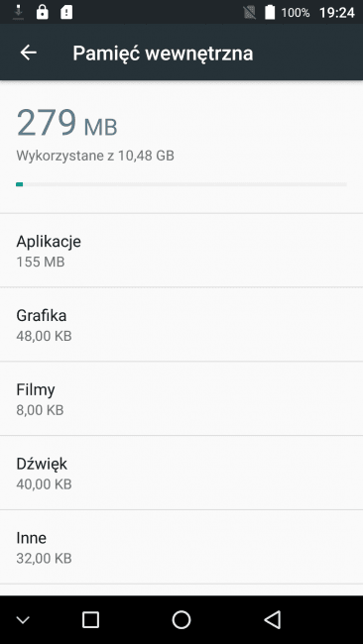Tap the 19:24 clock in status bar
Screen dimensions: 363x644
point(336,13)
